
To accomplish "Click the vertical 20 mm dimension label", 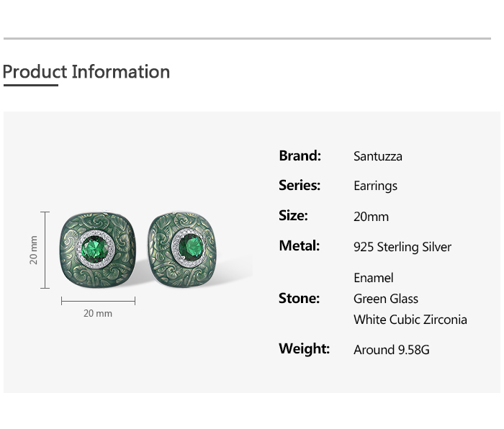I will pos(33,250).
